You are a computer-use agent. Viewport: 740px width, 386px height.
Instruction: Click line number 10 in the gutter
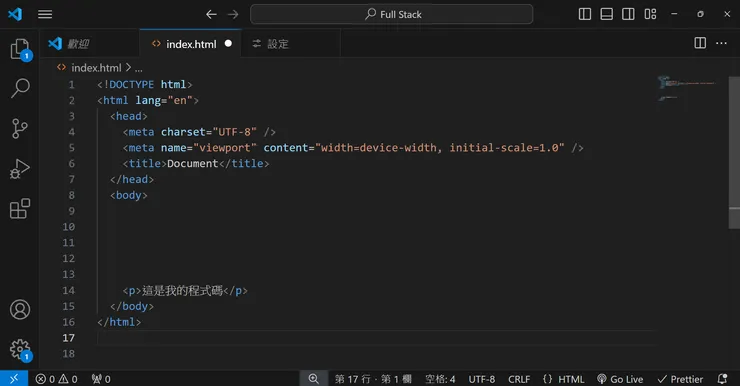pos(69,227)
